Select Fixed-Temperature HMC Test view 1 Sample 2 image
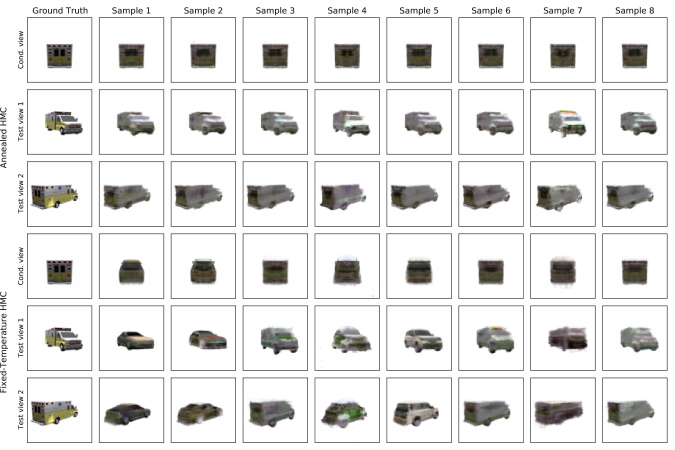Image resolution: width=675 pixels, height=450 pixels. 203,338
